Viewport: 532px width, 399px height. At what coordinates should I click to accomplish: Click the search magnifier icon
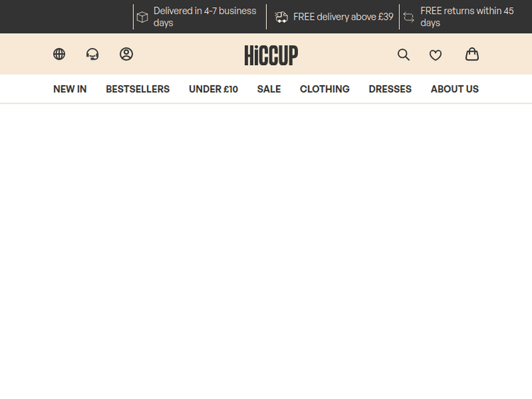point(404,55)
